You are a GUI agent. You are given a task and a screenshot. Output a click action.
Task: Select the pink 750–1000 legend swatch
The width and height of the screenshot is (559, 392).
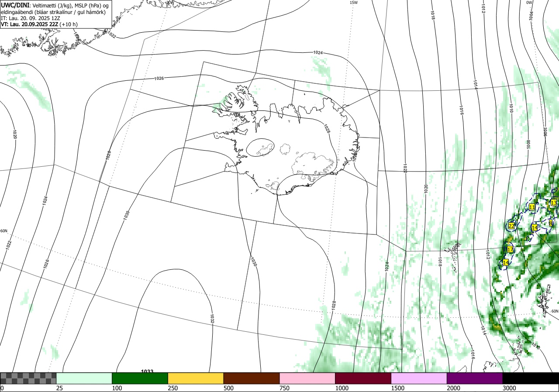coord(307,378)
